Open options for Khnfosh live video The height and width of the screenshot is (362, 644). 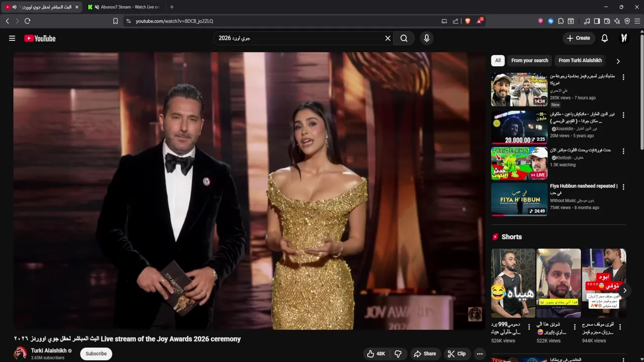pyautogui.click(x=623, y=151)
